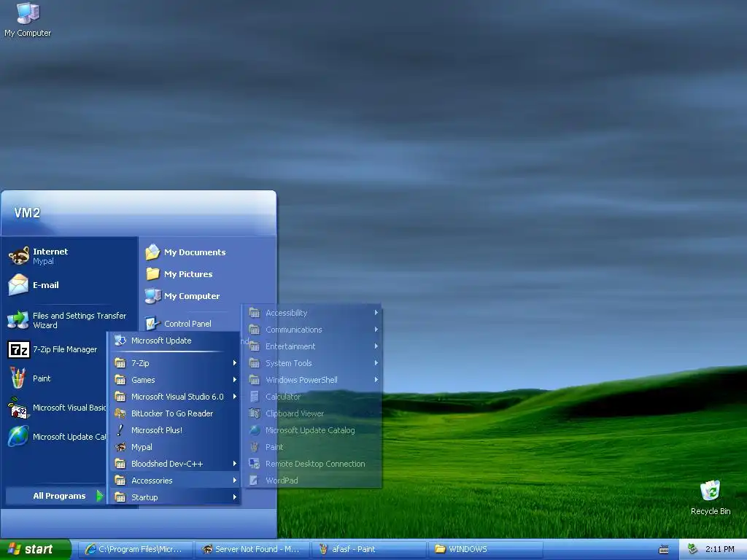Click the E-mail envelope icon

tap(18, 285)
